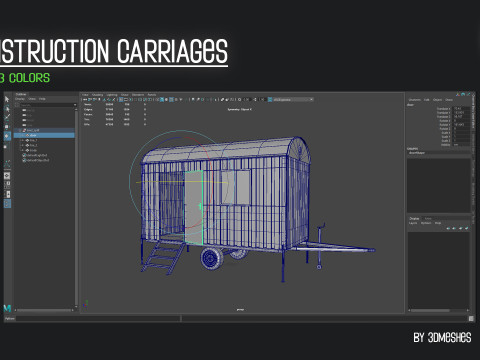Collapse the parent group above door
The height and width of the screenshot is (360, 480).
(x=20, y=130)
